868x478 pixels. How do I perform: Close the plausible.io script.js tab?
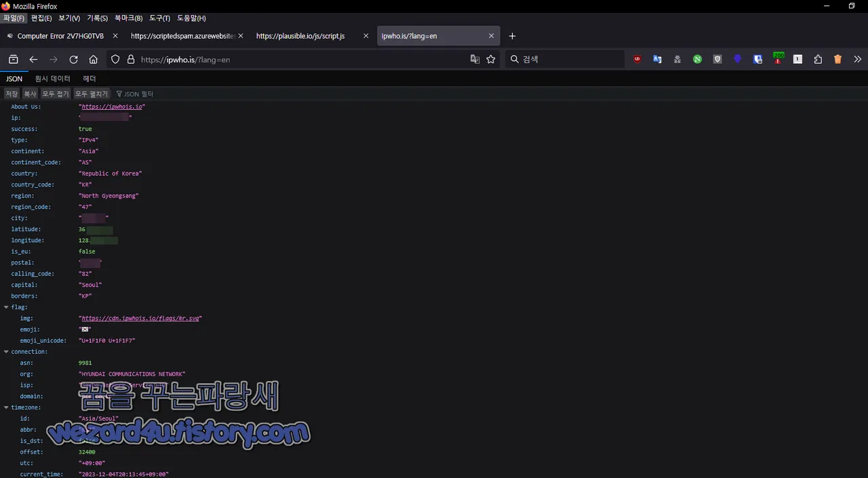coord(366,36)
